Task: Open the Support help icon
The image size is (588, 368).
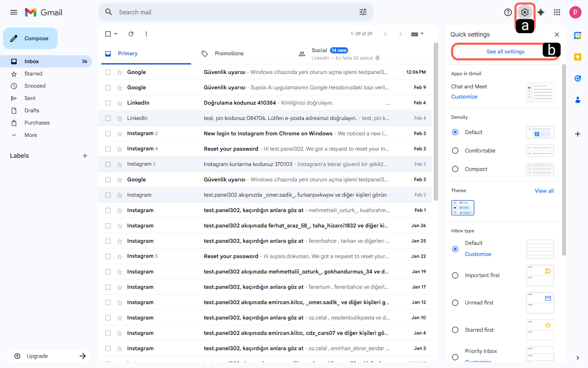Action: click(508, 13)
